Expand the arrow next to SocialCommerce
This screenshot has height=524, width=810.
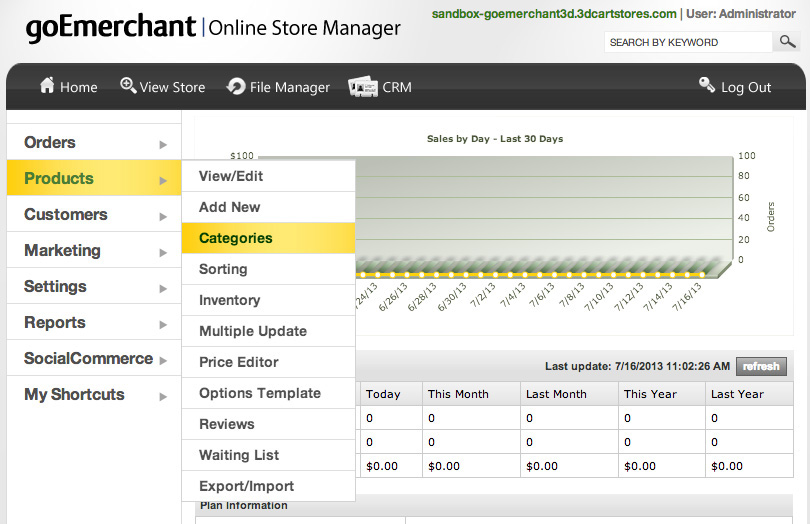click(x=163, y=360)
